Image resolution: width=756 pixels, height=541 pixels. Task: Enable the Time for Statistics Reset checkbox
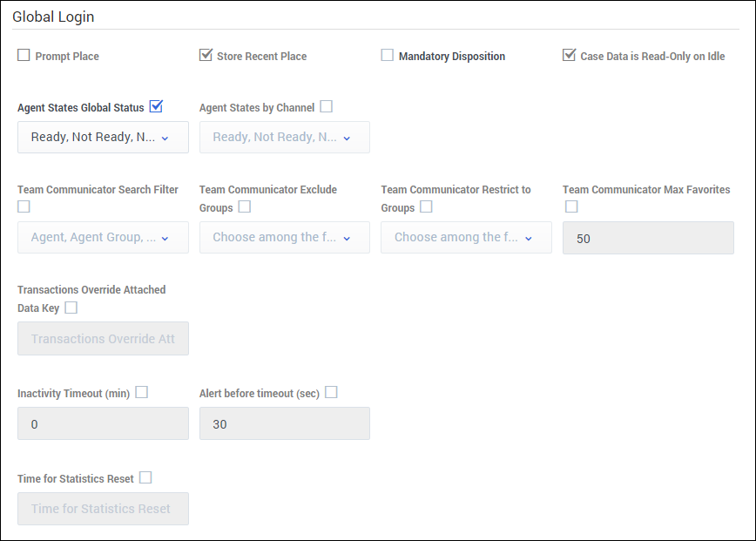click(145, 478)
